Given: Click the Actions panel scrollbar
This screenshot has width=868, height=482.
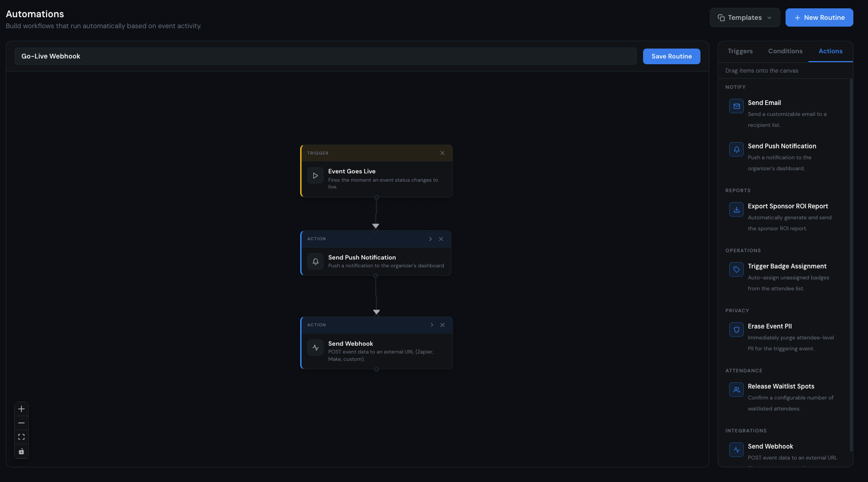Looking at the screenshot, I should [851, 265].
